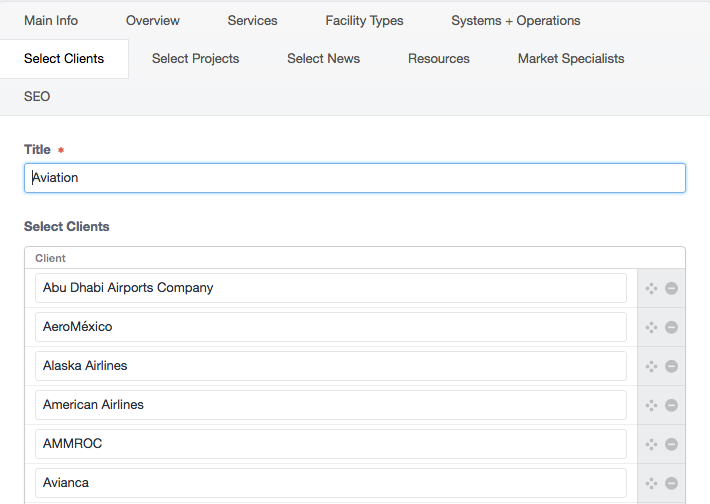The image size is (710, 504).
Task: Click the Title field label
Action: (37, 150)
